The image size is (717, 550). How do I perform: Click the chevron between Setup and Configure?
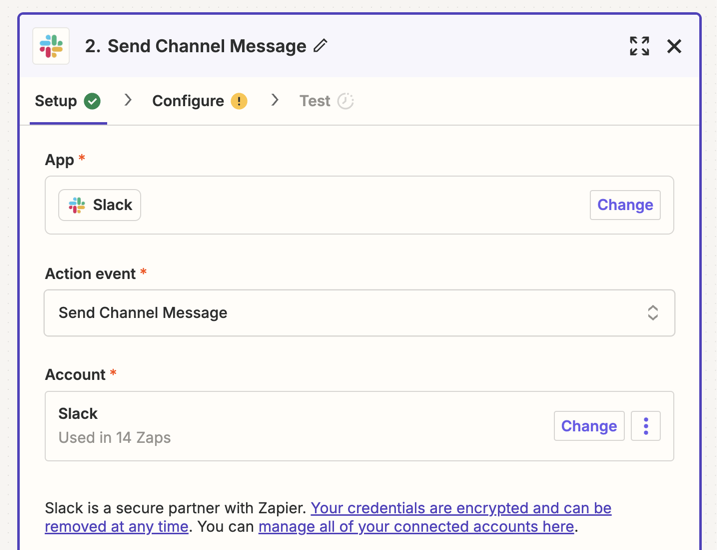point(128,100)
